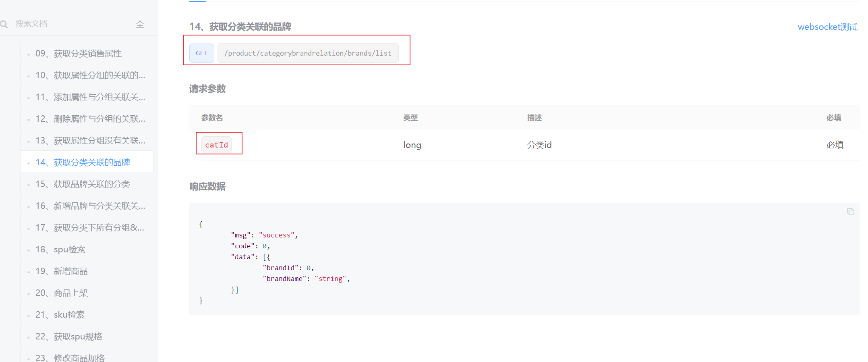Select 12、删除属性与分组的关联... entry
This screenshot has height=362, width=868.
point(90,119)
